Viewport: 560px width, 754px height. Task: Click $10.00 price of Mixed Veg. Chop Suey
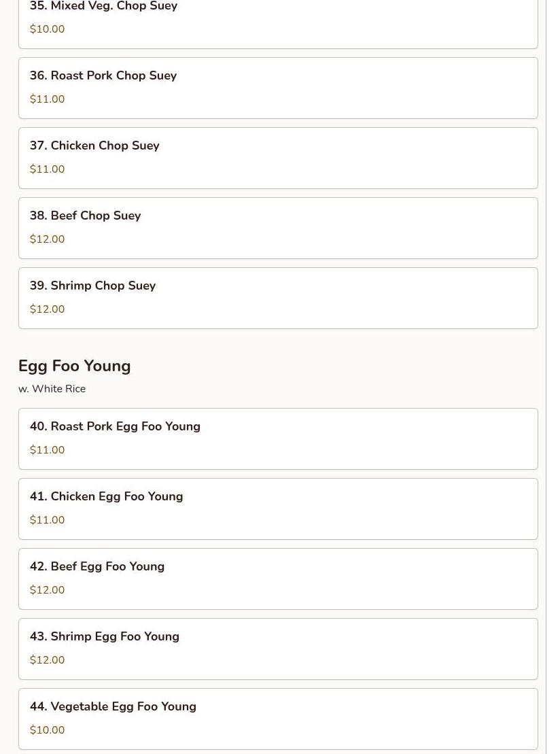pyautogui.click(x=48, y=29)
